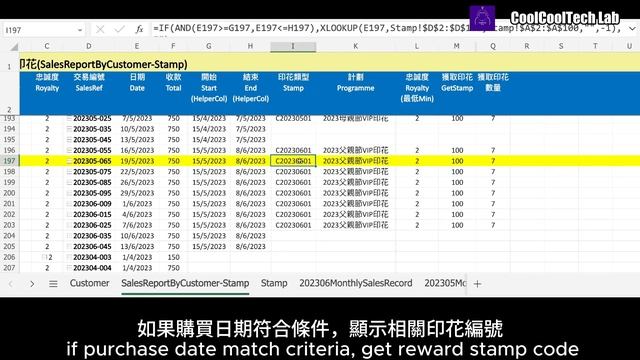Image resolution: width=640 pixels, height=360 pixels.
Task: Select column Q header
Action: pos(493,47)
